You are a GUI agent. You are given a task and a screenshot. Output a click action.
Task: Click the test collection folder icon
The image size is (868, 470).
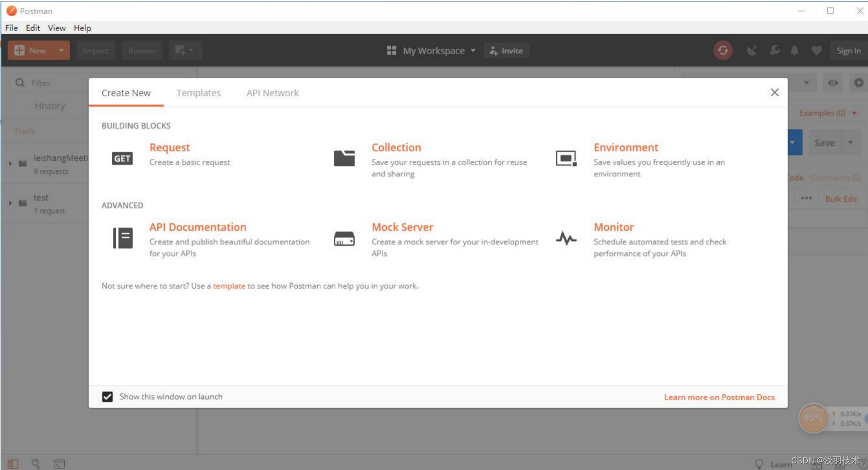23,203
